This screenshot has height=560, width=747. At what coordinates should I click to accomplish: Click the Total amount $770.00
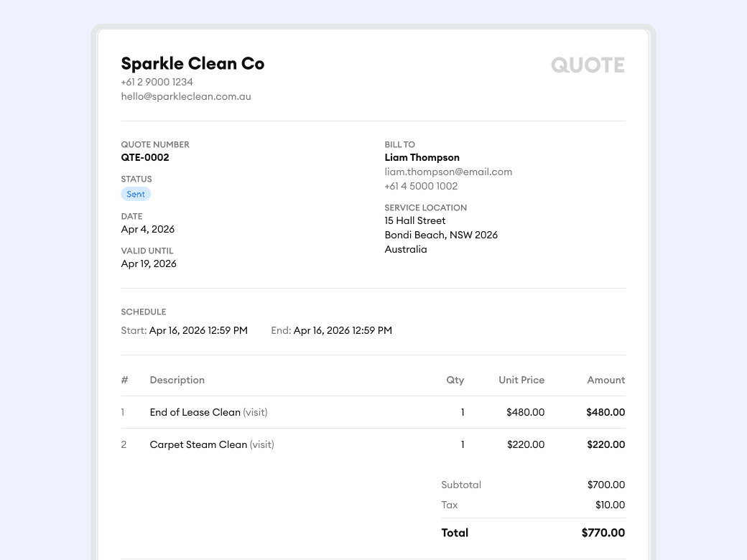pos(603,533)
